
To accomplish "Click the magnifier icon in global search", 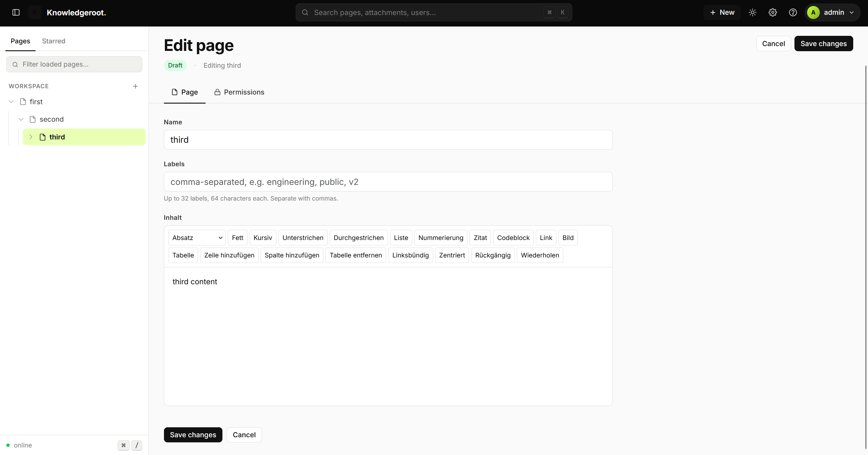I will [x=305, y=12].
